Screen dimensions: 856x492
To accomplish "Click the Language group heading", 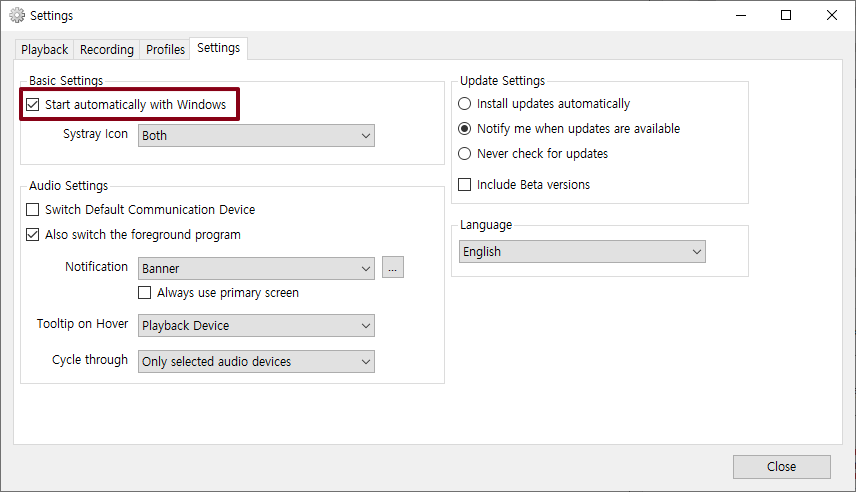I will tap(486, 225).
